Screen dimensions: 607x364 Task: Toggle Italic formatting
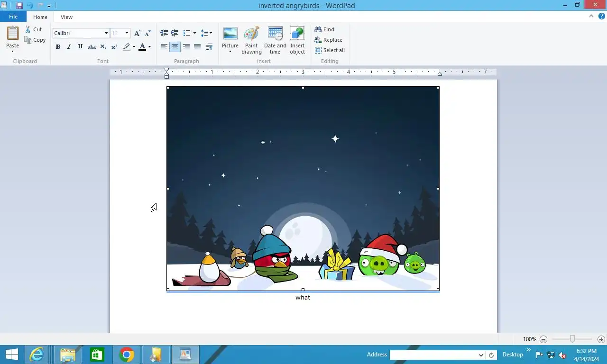pos(69,47)
